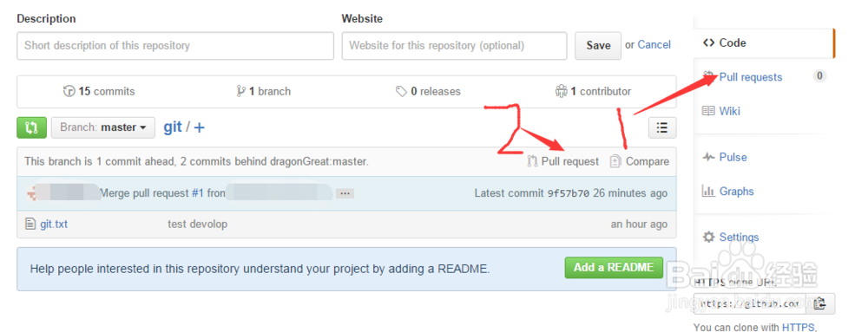Click the releases tag icon
This screenshot has height=332, width=868.
click(x=401, y=92)
